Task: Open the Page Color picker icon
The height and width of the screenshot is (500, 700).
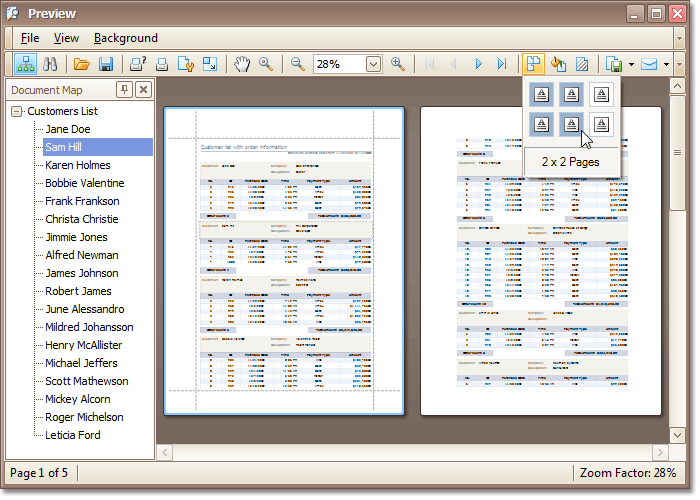Action: pos(558,64)
